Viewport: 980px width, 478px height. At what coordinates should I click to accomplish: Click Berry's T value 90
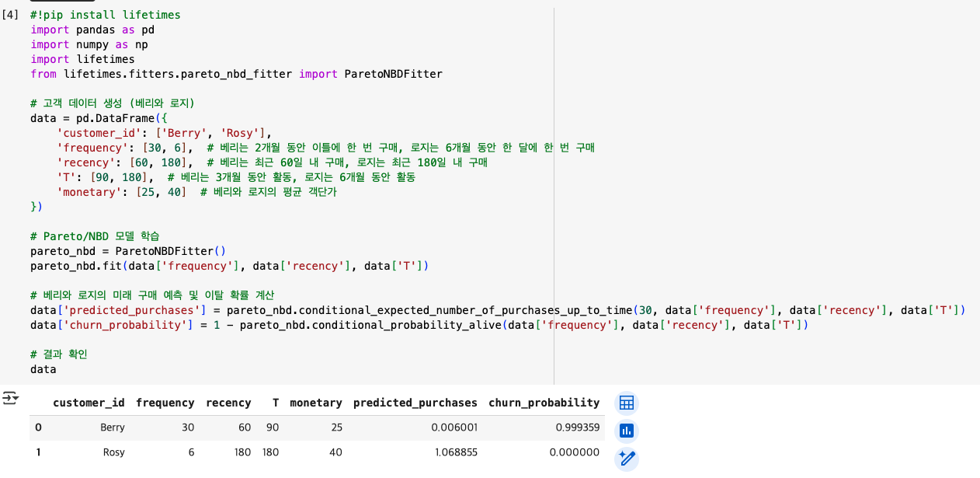[x=273, y=427]
